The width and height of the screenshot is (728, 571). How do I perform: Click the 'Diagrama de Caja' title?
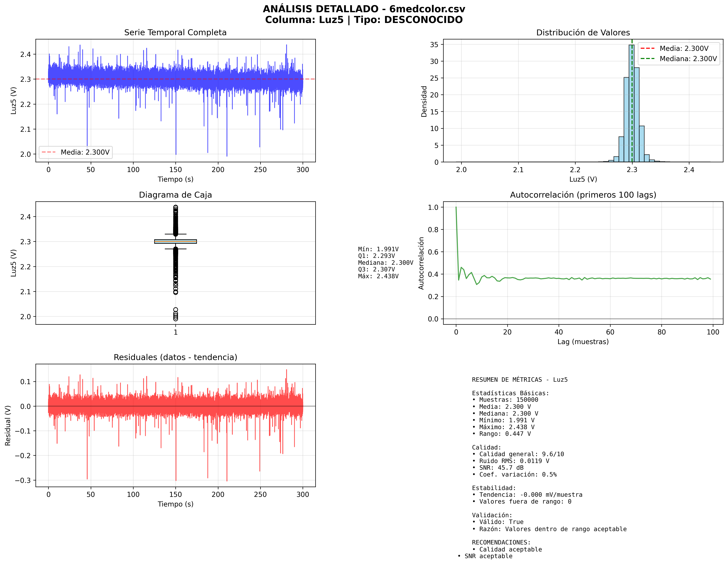pos(175,195)
